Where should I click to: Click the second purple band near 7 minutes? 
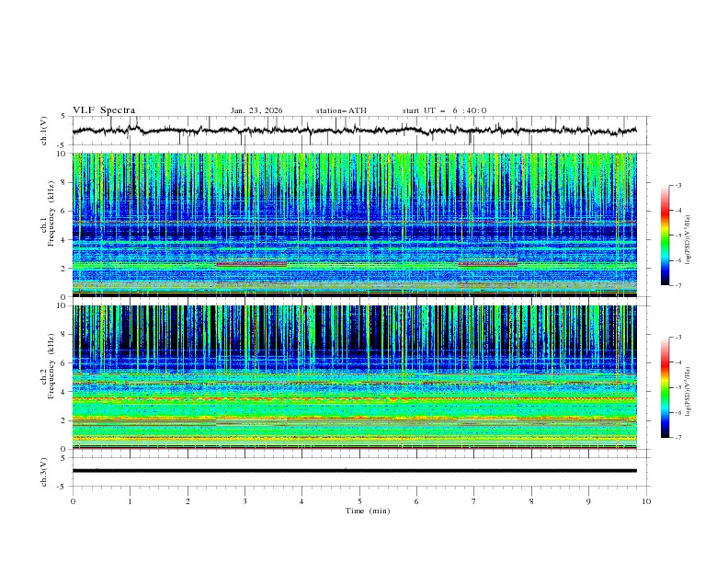(487, 264)
